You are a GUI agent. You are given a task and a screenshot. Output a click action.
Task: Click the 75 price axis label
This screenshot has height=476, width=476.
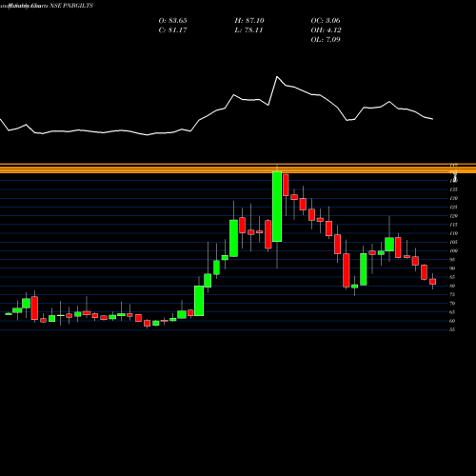click(x=452, y=294)
